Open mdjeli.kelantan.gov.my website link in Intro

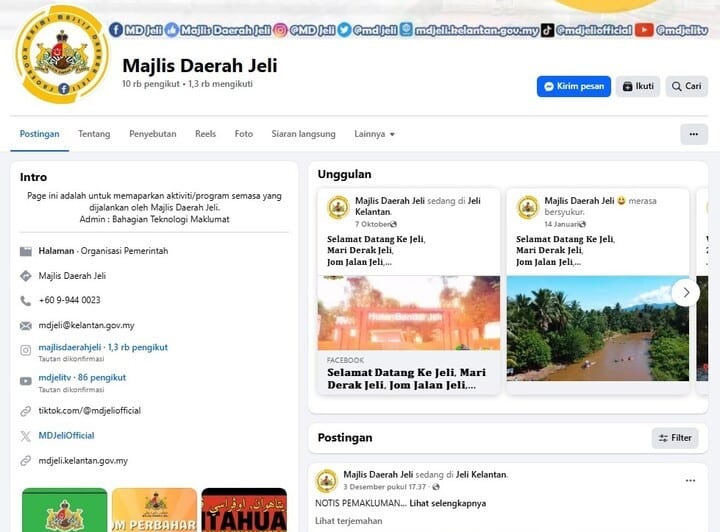point(83,460)
